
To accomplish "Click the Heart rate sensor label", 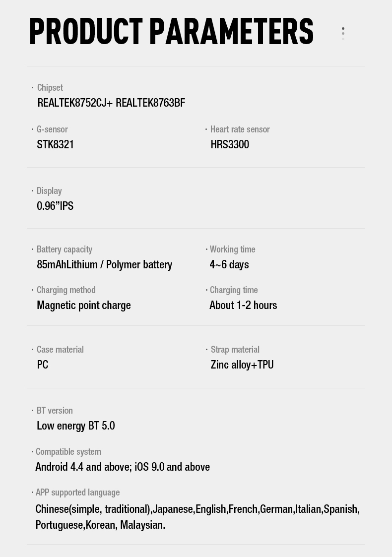I will [240, 129].
